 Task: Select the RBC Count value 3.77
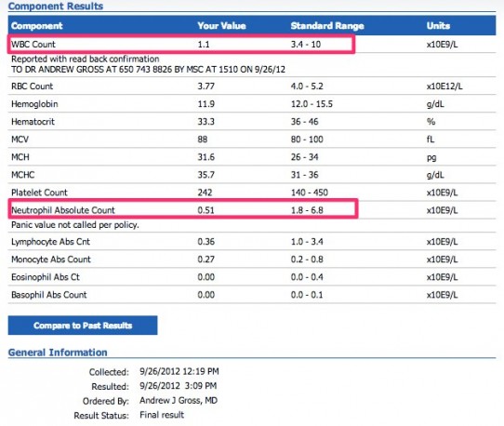pos(206,87)
